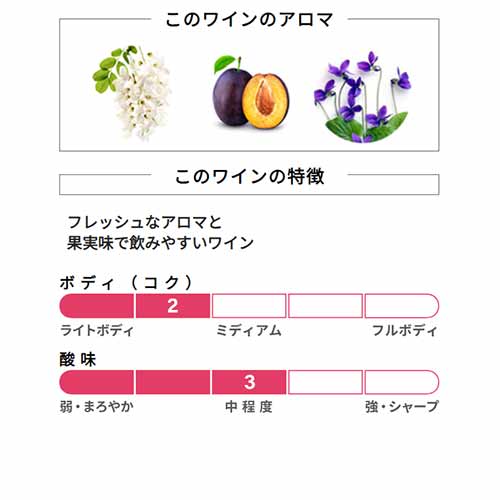Image resolution: width=500 pixels, height=500 pixels.
Task: Click the 中程度 label under acidity bar
Action: [x=249, y=407]
